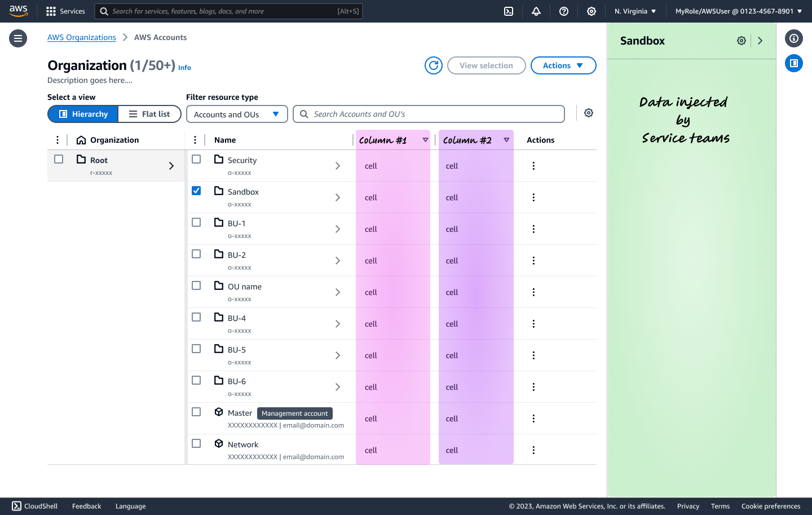Open the help question mark icon

tap(564, 11)
